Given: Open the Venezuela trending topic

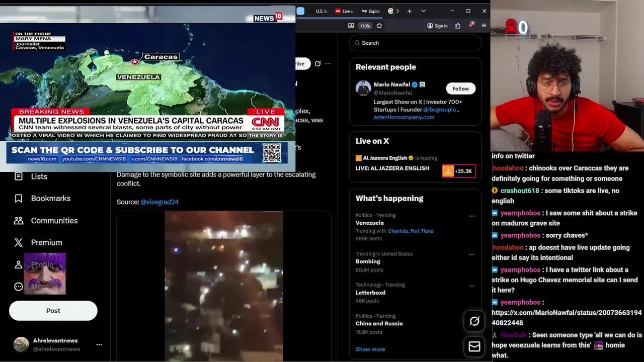Looking at the screenshot, I should 369,223.
